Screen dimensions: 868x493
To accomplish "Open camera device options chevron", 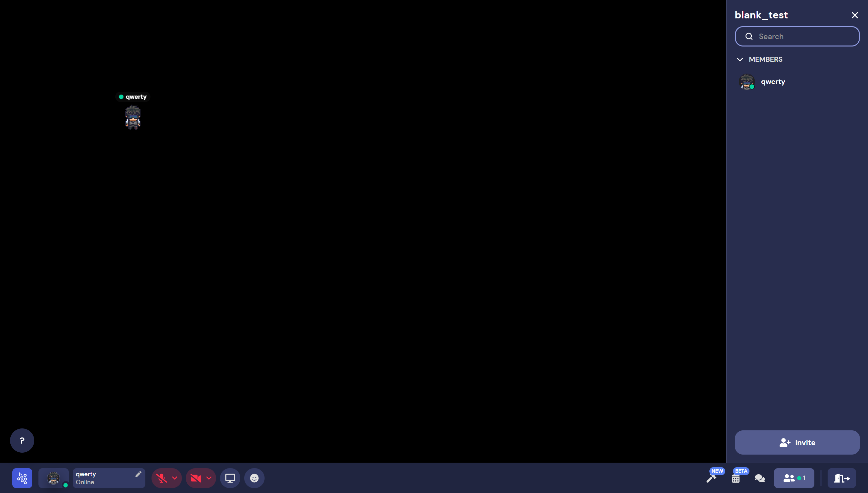I will coord(209,478).
